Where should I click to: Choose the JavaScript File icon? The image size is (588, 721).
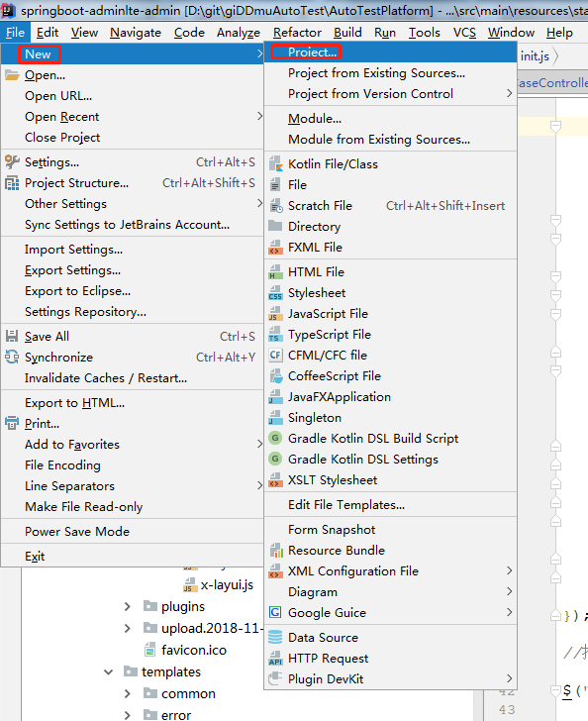(x=275, y=314)
